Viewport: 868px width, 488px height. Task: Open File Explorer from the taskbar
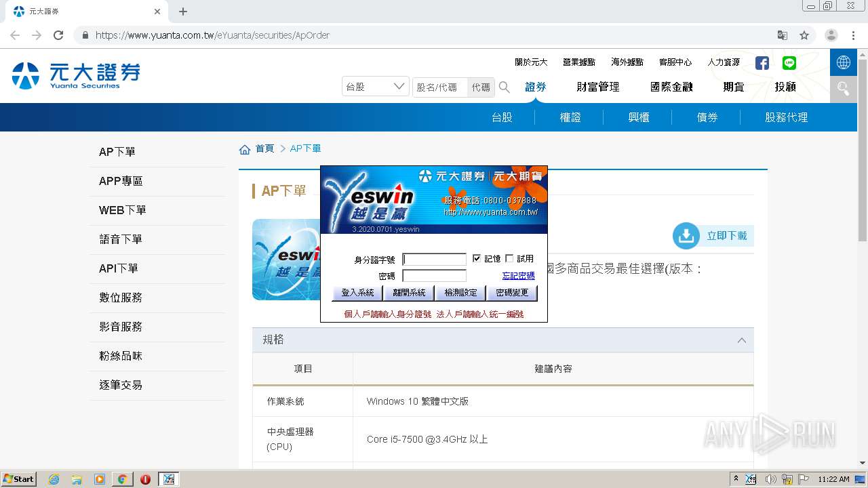(x=77, y=479)
